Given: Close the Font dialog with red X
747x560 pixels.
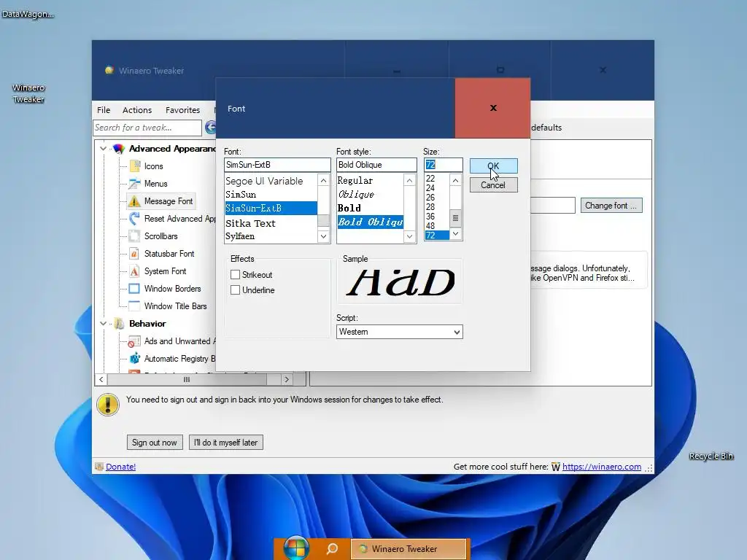Looking at the screenshot, I should (493, 108).
